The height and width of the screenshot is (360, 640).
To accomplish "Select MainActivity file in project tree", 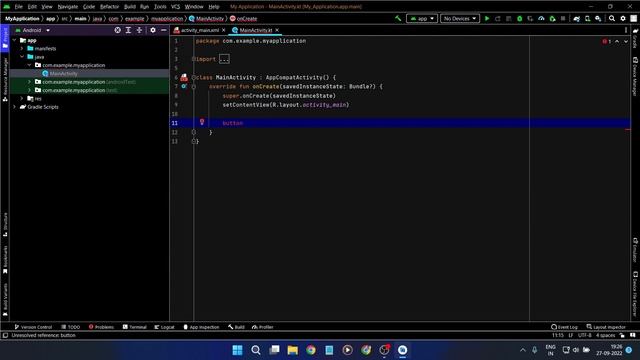I will 64,73.
